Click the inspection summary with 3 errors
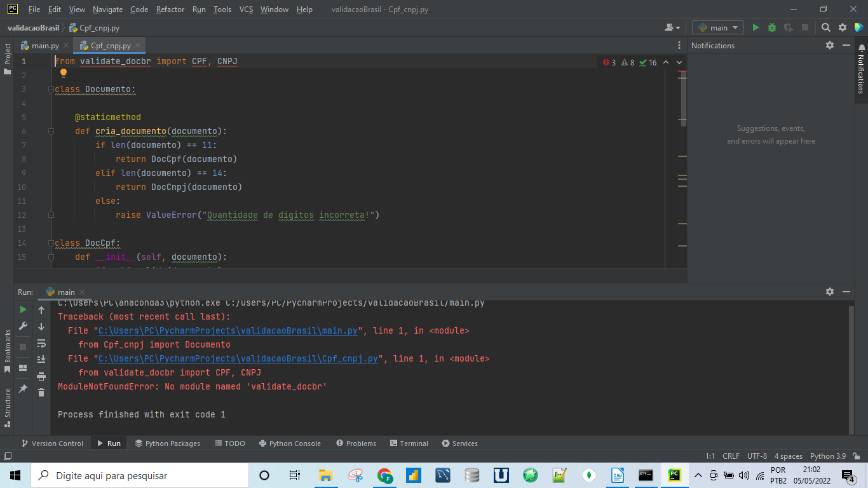868x488 pixels. tap(629, 62)
